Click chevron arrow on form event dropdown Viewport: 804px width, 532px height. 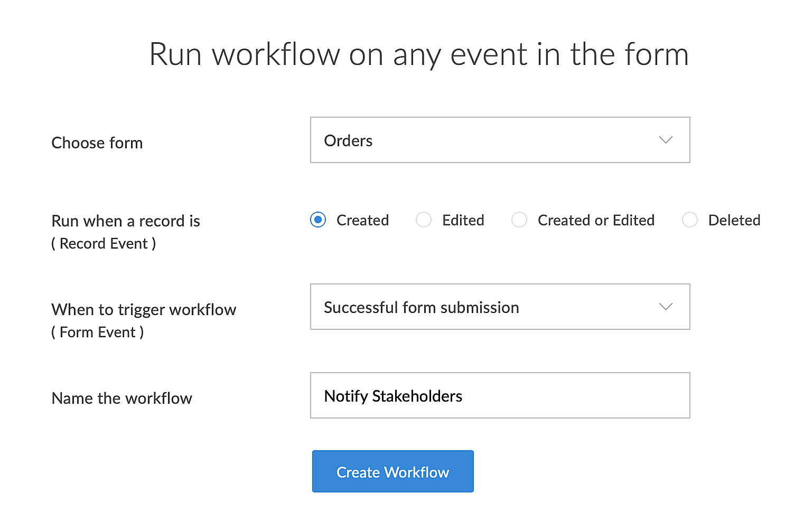click(666, 307)
